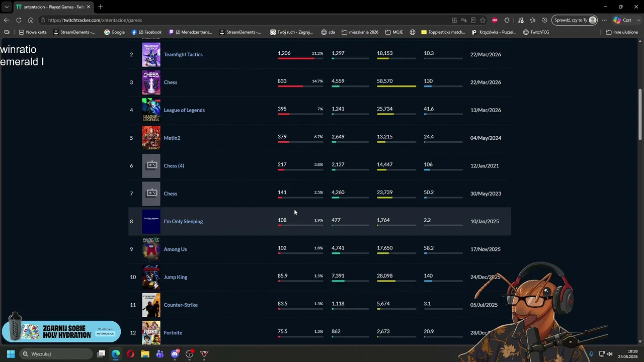Open a new browser tab

[x=101, y=7]
